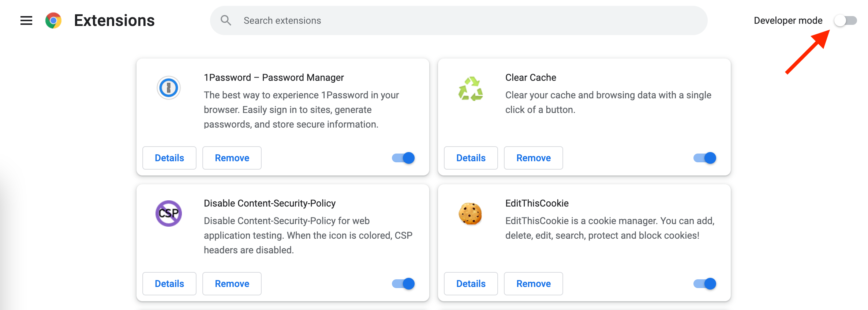Click the Disable CSP extension icon
This screenshot has height=310, width=868.
pyautogui.click(x=169, y=213)
